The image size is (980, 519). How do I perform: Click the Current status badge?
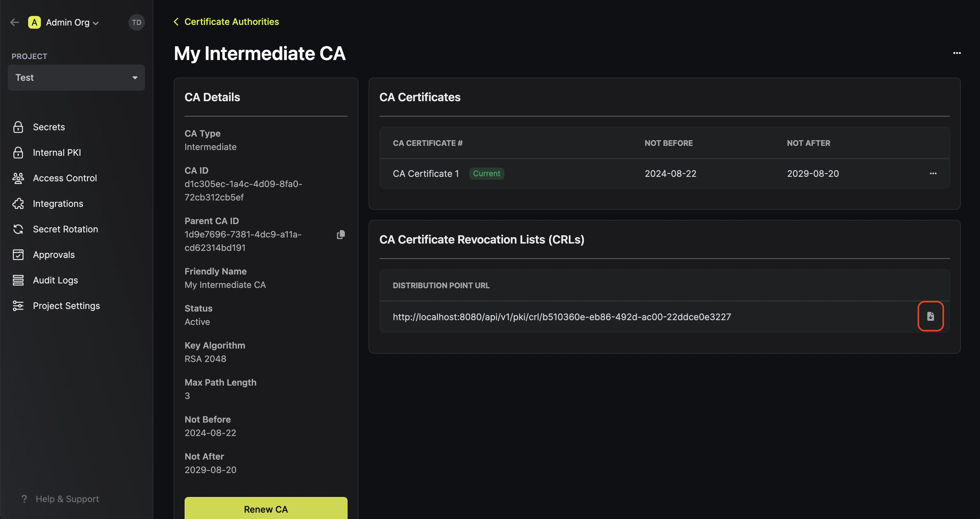pyautogui.click(x=486, y=173)
